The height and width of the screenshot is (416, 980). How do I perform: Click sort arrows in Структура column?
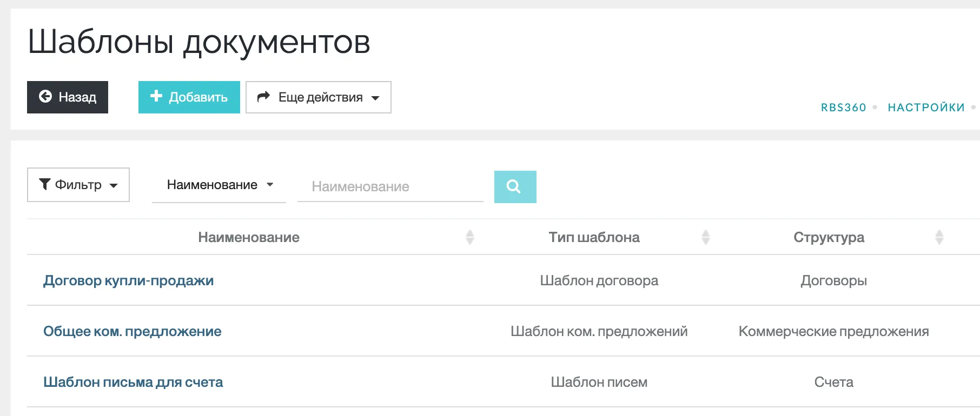939,237
